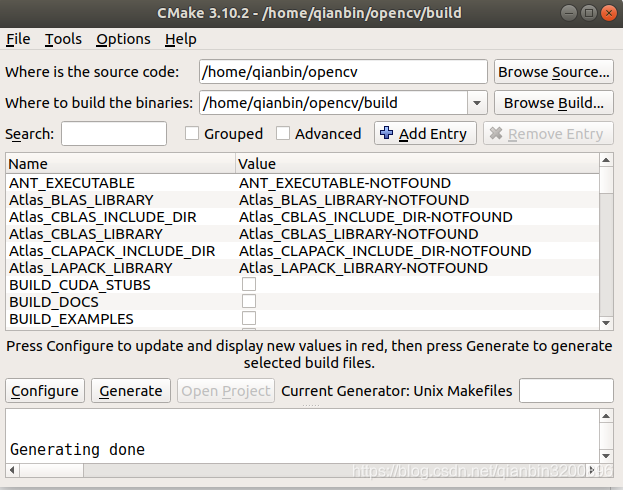Close the CMake window
This screenshot has width=623, height=490.
pyautogui.click(x=608, y=13)
